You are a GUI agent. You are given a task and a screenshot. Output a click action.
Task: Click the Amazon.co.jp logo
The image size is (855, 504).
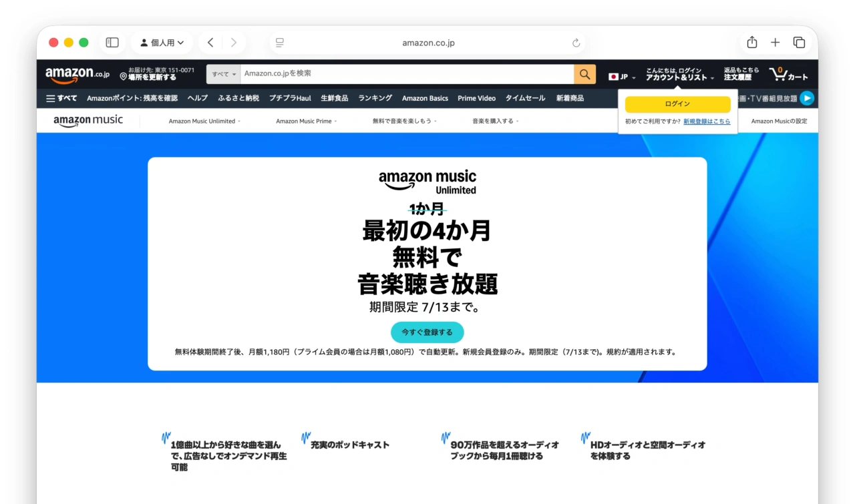77,75
